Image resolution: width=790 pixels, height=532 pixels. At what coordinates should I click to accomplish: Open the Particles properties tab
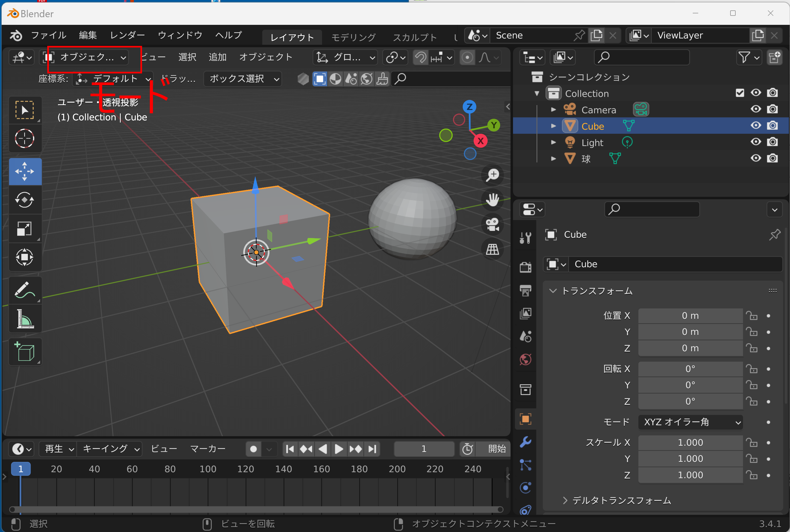pos(526,465)
